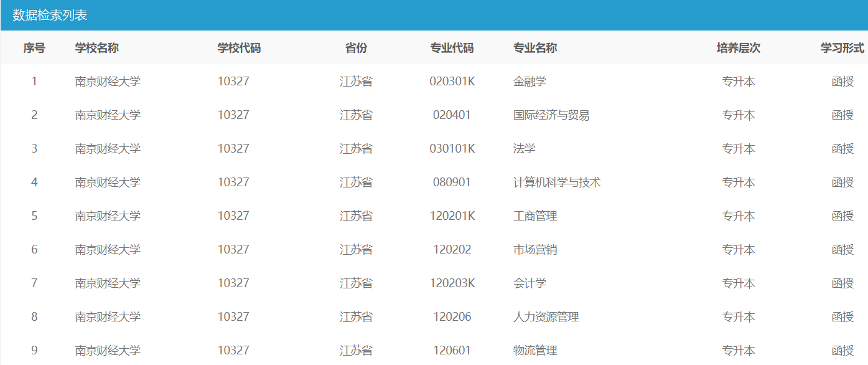Click the major name 国际经济与贸易
Viewport: 868px width, 365px height.
[x=551, y=115]
